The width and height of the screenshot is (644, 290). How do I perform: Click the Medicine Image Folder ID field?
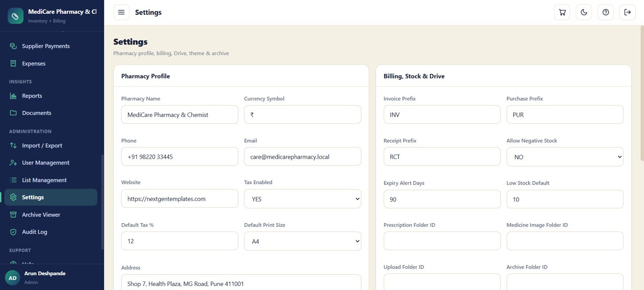coord(565,241)
